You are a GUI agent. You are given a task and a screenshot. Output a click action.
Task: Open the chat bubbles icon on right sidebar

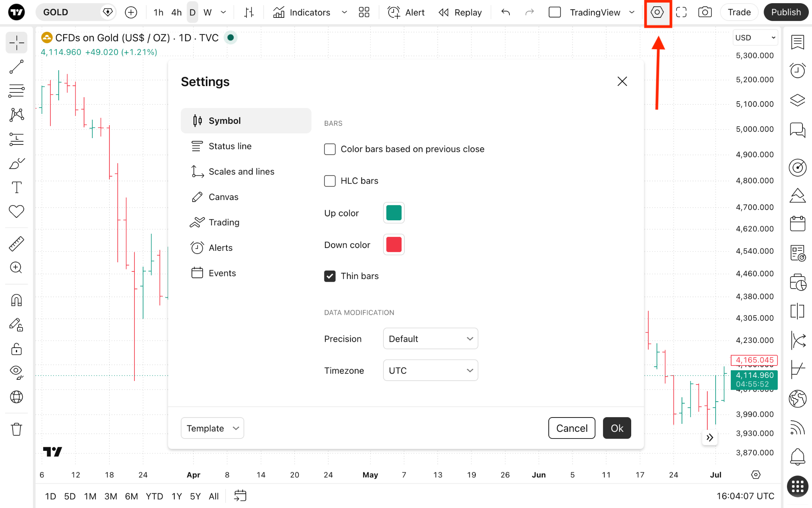(797, 130)
